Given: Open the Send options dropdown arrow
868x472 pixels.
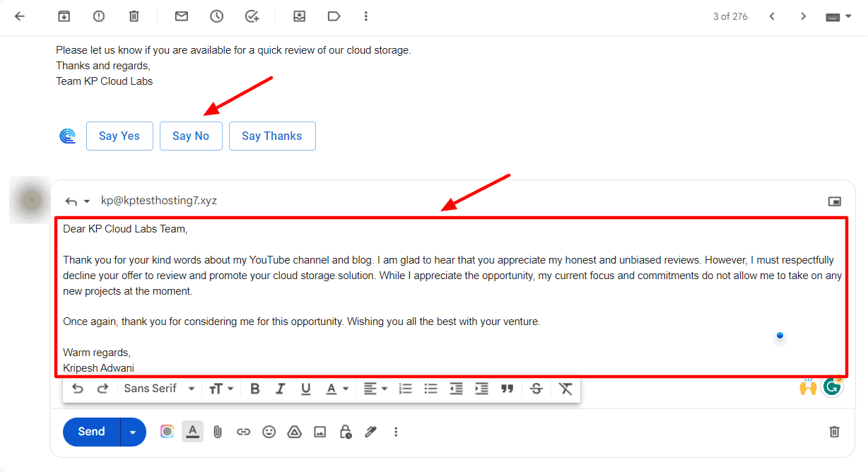Looking at the screenshot, I should tap(133, 432).
